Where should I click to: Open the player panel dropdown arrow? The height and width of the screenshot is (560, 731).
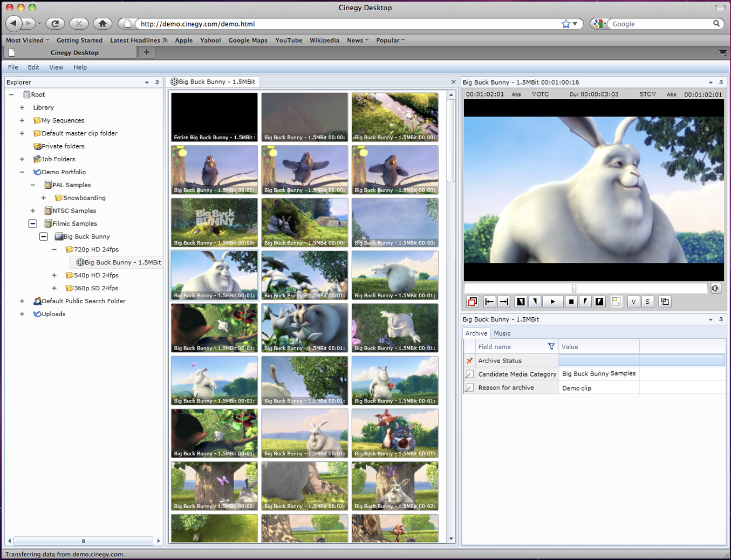tap(710, 83)
